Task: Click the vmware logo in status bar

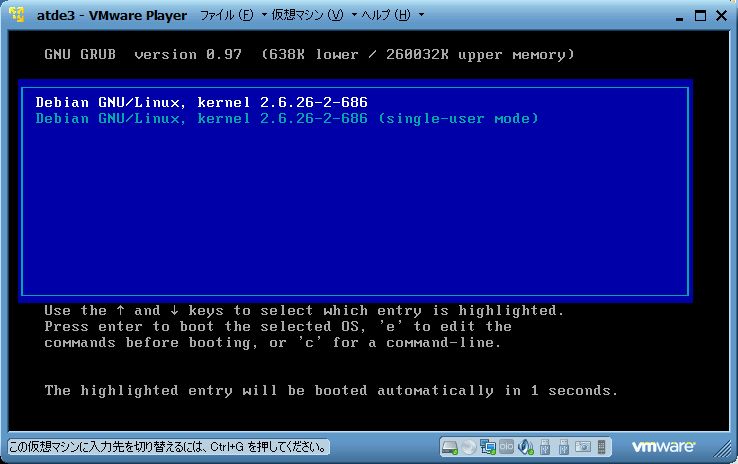Action: tap(663, 446)
